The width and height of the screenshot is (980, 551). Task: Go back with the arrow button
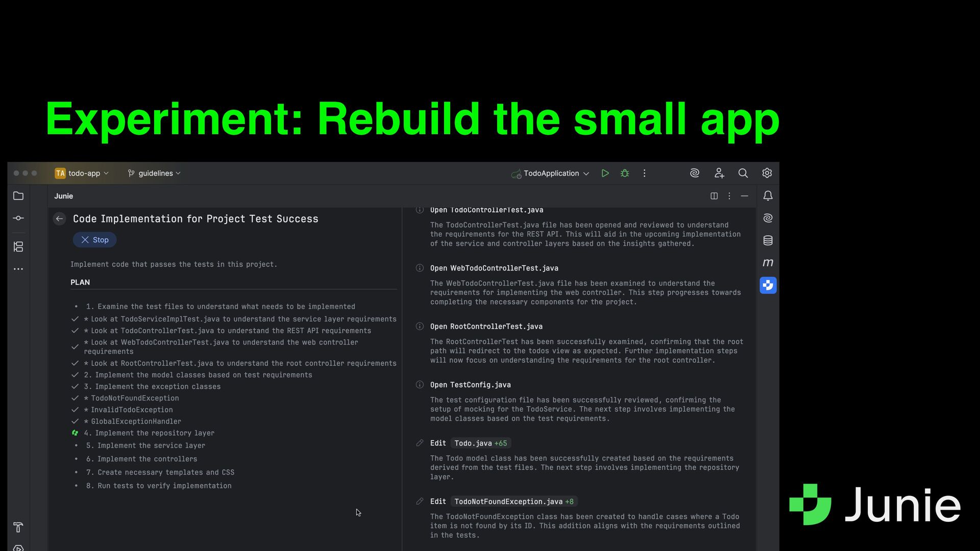click(59, 219)
